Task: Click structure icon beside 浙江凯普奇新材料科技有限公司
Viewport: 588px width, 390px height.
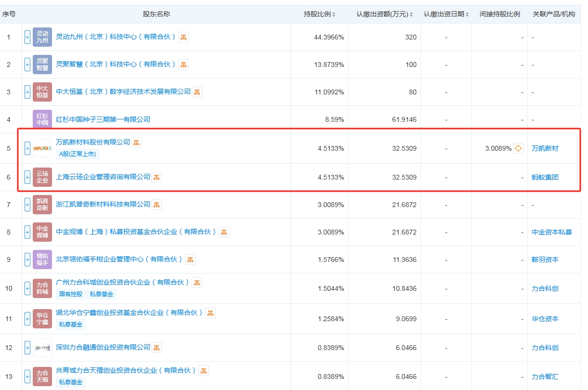Action: click(157, 205)
